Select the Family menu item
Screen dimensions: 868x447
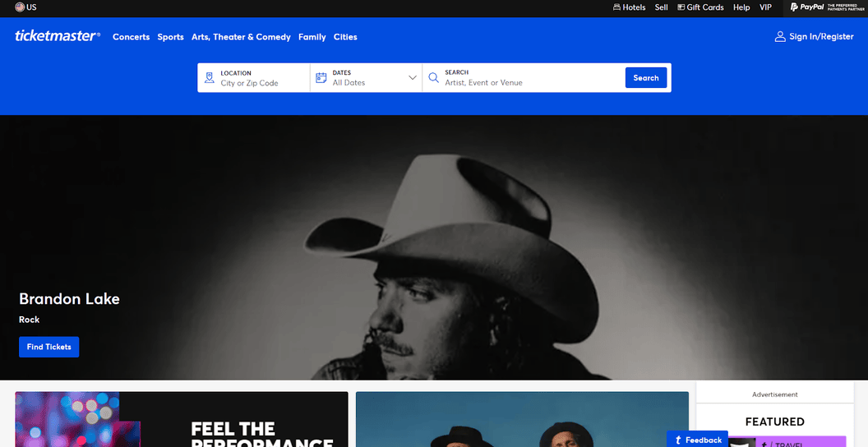(x=312, y=37)
